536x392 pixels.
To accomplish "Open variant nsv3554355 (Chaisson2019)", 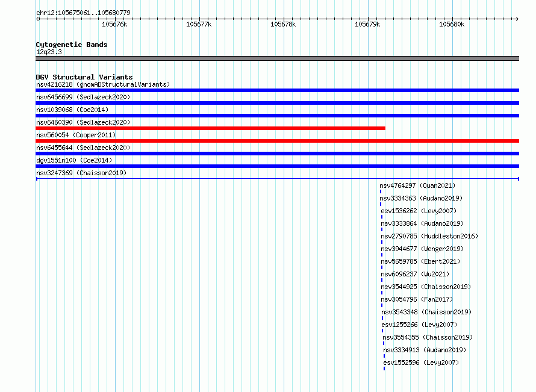I will 428,337.
